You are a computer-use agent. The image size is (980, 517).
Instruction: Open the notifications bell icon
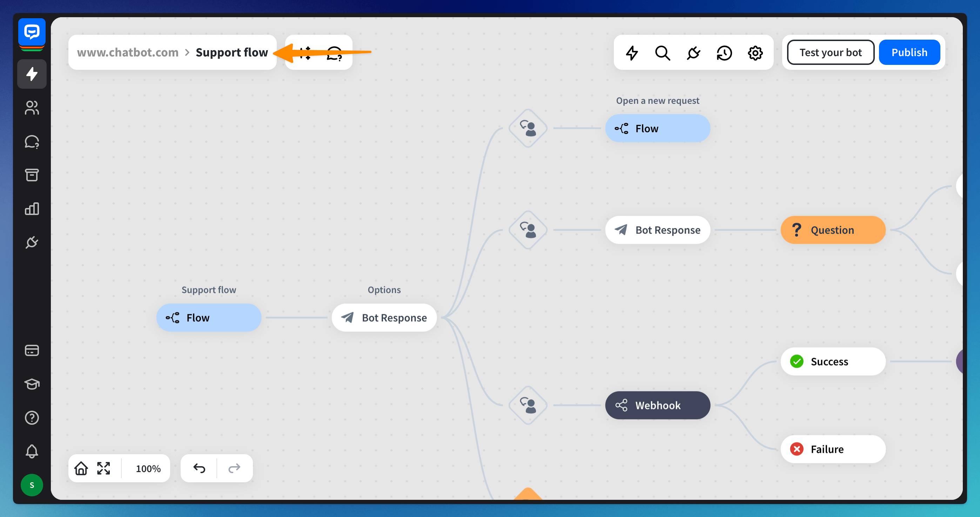(32, 451)
